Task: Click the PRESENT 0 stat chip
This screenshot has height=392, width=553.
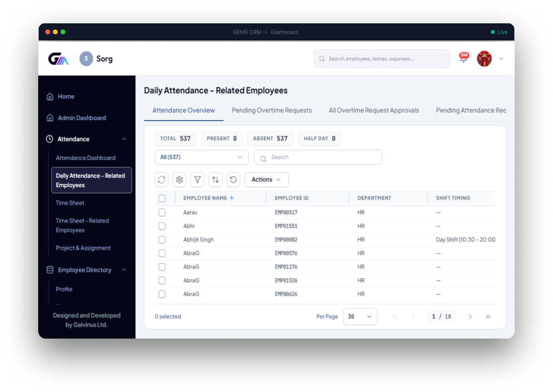Action: [222, 139]
